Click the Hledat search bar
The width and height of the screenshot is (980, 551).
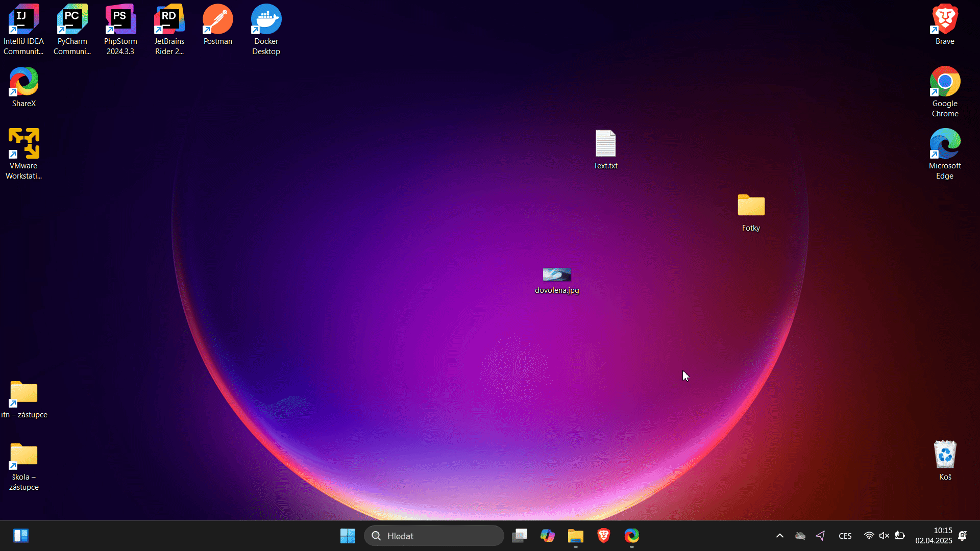[x=433, y=536]
